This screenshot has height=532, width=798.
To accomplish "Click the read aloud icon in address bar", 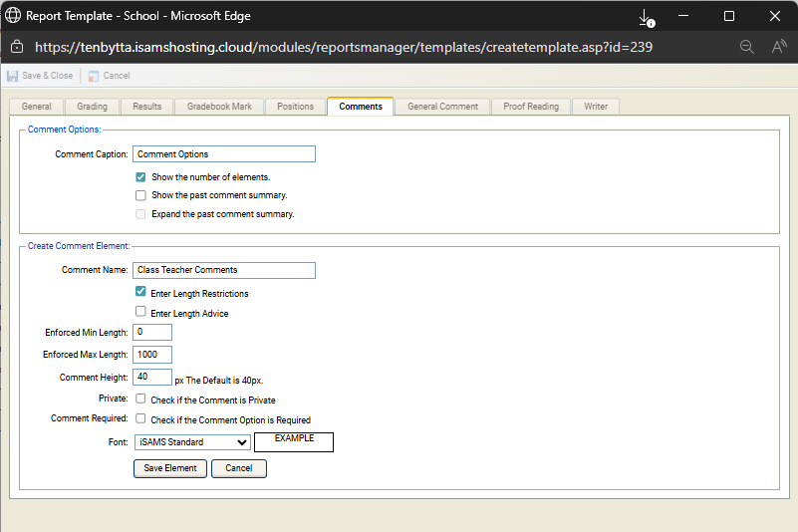I will point(779,47).
